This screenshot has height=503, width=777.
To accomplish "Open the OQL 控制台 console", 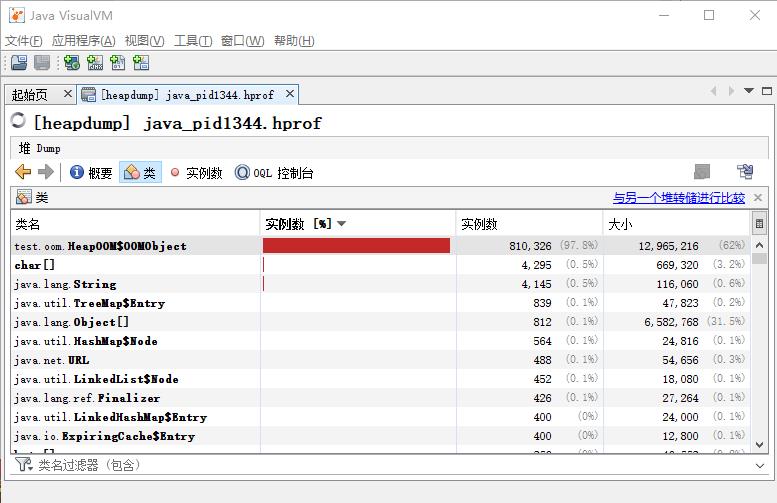I will coord(274,172).
